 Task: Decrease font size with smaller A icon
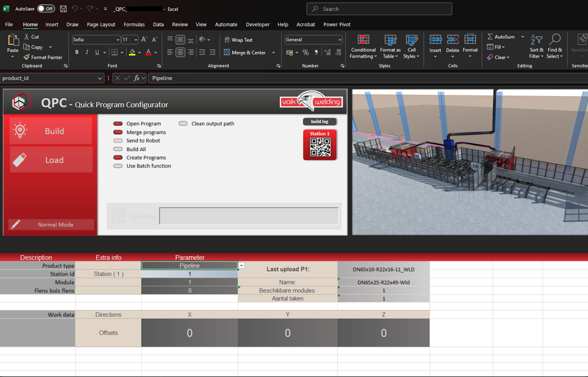154,39
